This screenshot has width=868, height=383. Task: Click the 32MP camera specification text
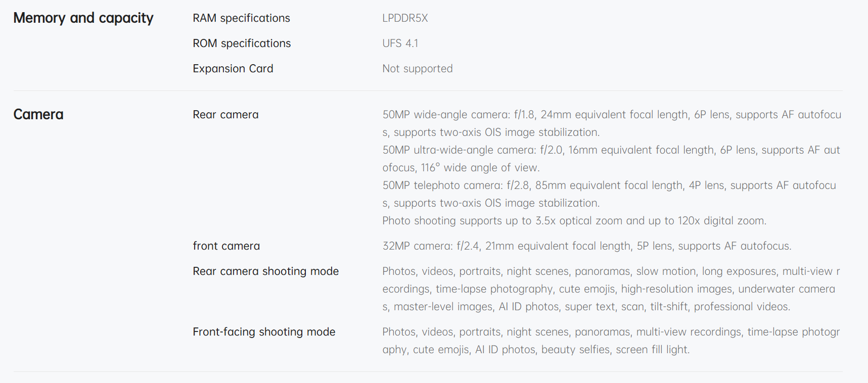[x=586, y=246]
